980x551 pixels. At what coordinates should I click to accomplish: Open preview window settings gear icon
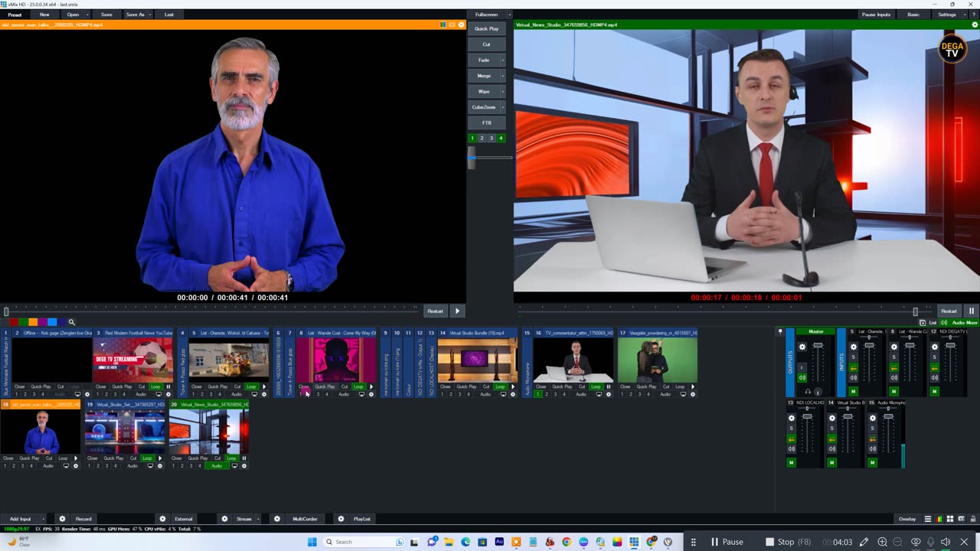(x=461, y=24)
